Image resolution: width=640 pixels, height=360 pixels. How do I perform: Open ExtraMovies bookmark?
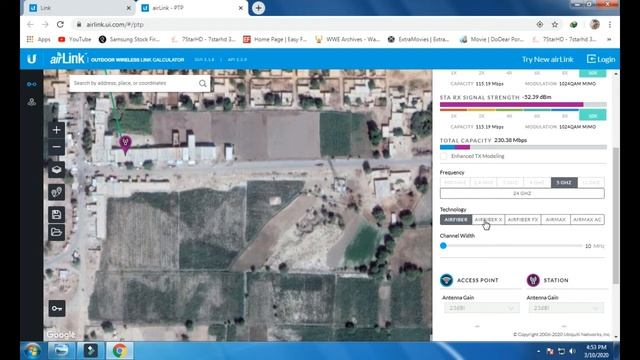tap(419, 39)
